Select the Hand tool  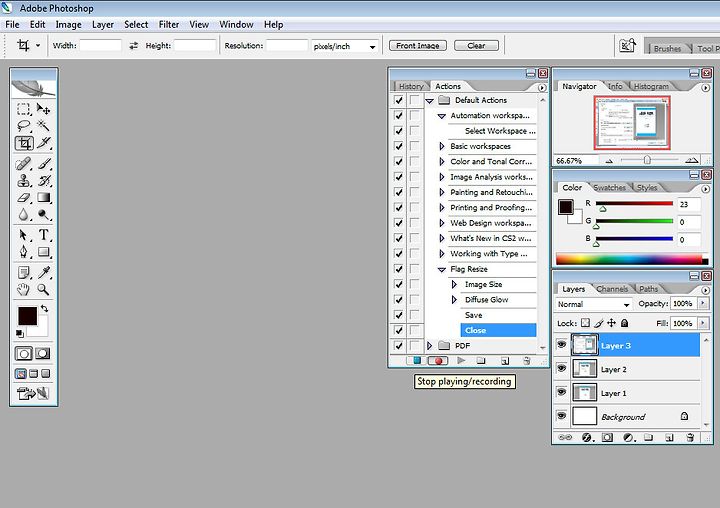pos(24,289)
